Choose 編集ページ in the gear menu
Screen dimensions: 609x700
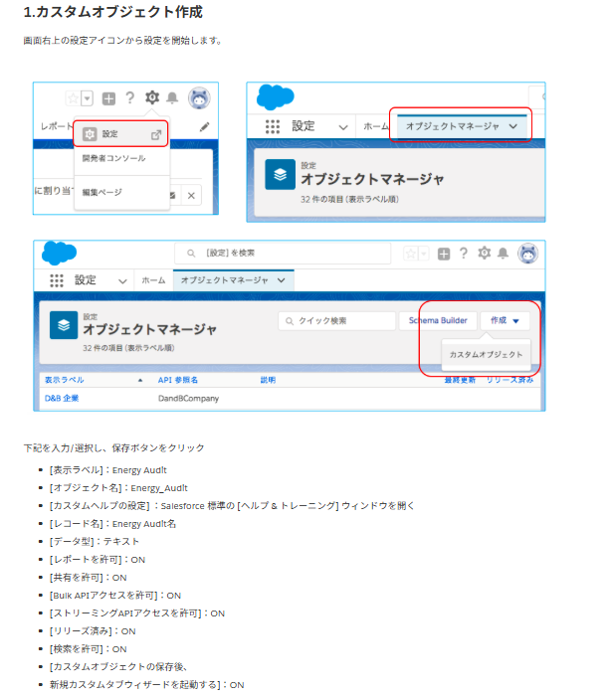point(101,193)
